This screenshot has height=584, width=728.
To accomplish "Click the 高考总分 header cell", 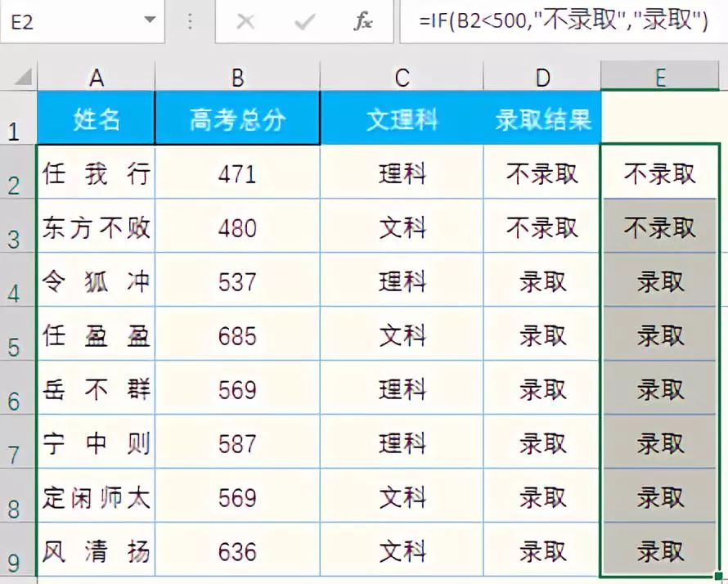I will pyautogui.click(x=237, y=119).
